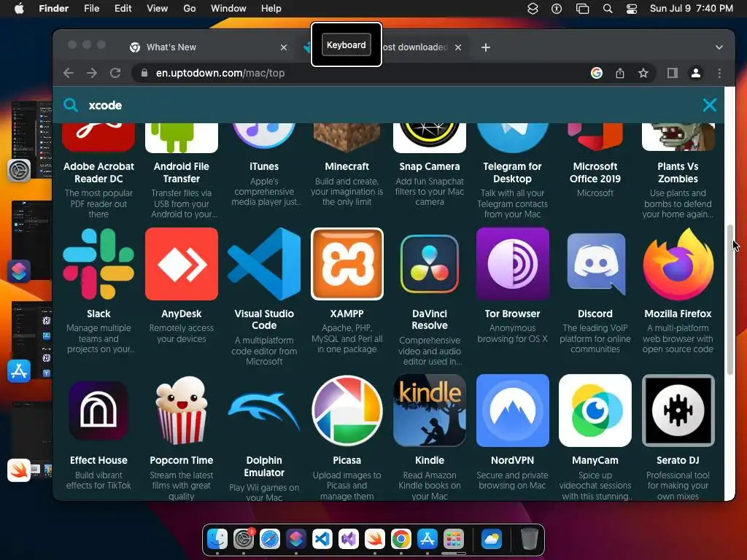Close the What's New tab

pos(284,47)
